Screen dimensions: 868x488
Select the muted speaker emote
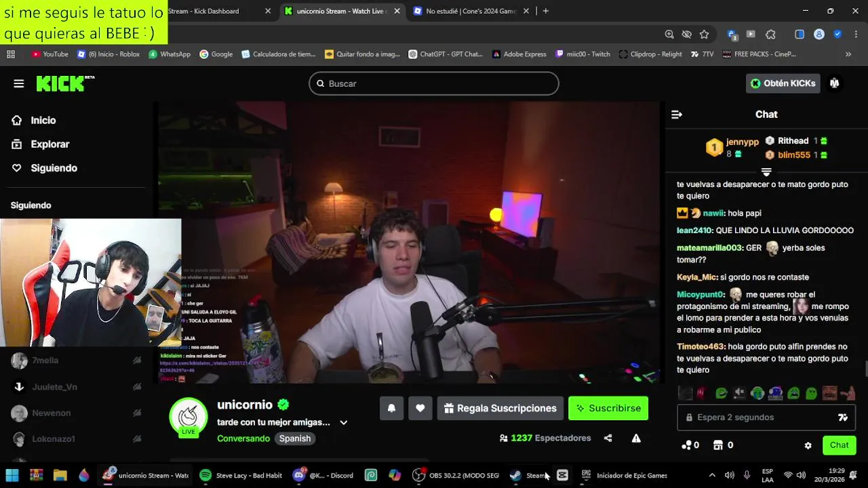740,393
